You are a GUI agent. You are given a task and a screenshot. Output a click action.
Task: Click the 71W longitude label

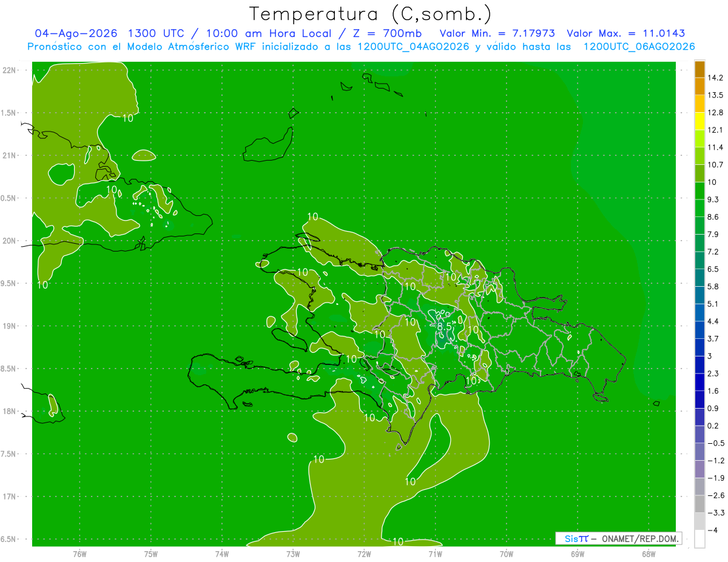(x=435, y=554)
